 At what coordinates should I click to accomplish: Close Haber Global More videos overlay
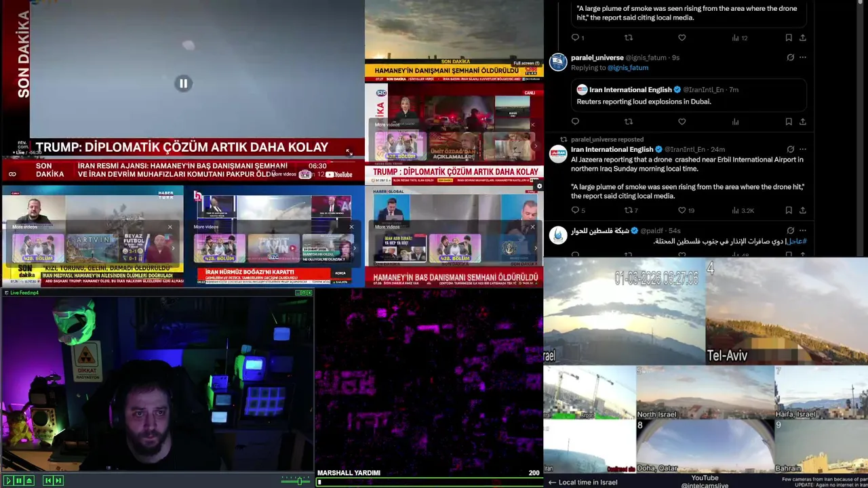[x=532, y=227]
